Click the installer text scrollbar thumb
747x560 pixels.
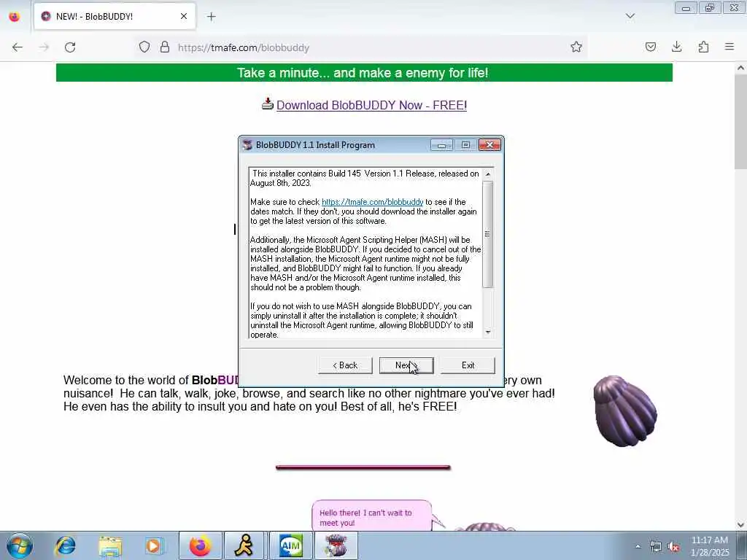pyautogui.click(x=487, y=234)
